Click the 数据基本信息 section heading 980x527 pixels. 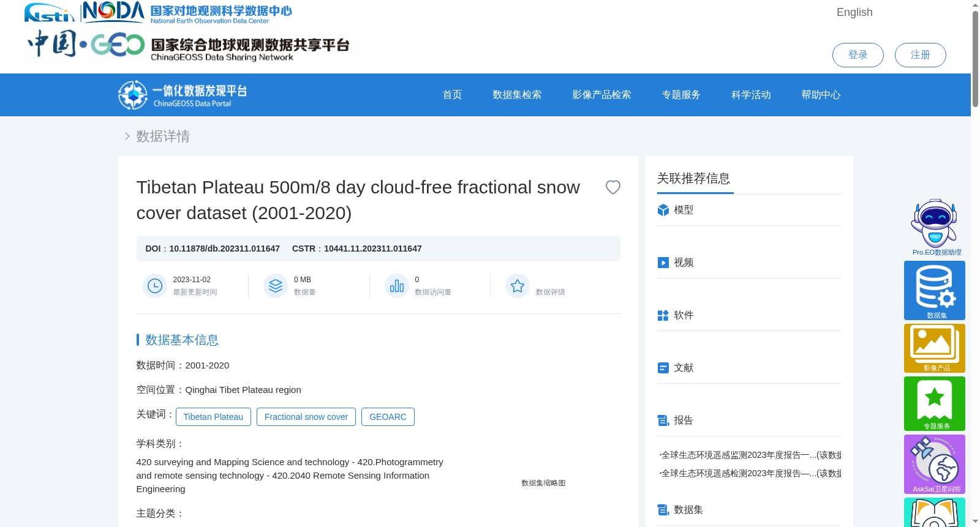pyautogui.click(x=182, y=340)
